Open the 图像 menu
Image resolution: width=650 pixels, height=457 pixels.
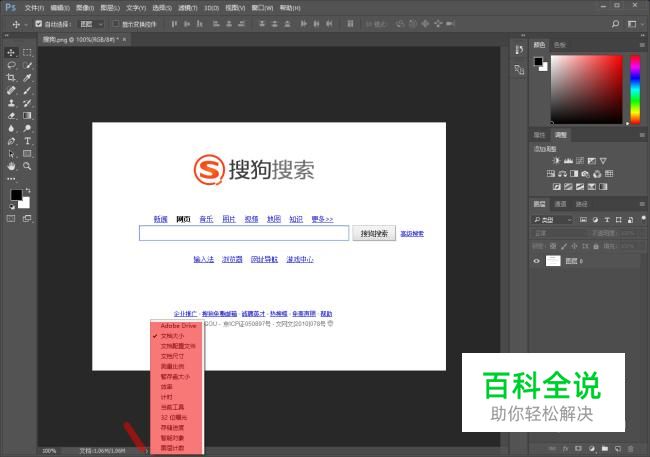point(85,8)
